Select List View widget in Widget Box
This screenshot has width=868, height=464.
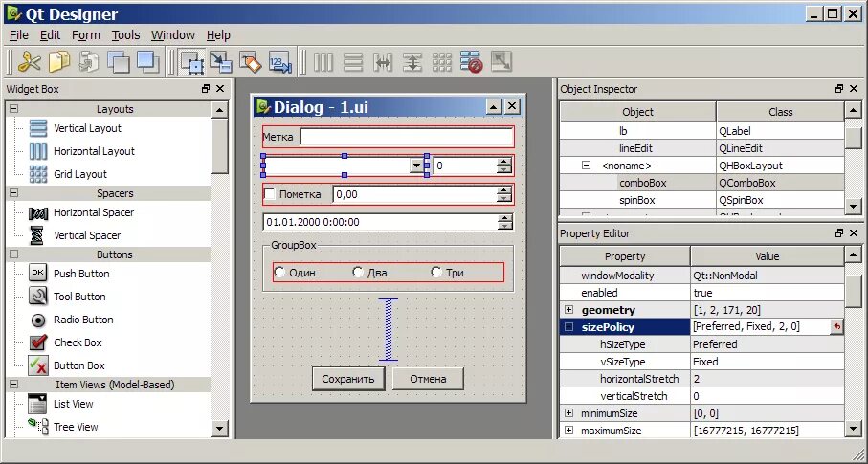[x=73, y=404]
